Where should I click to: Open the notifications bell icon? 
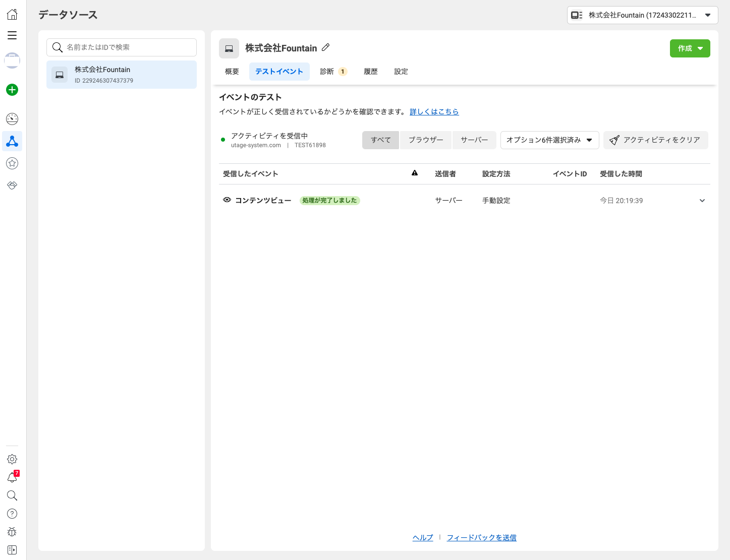[x=12, y=477]
